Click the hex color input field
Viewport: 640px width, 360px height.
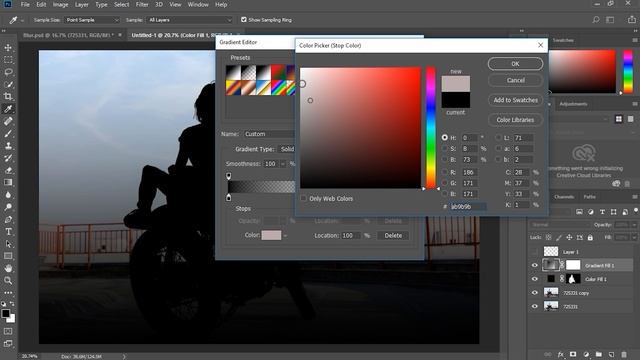tap(468, 207)
